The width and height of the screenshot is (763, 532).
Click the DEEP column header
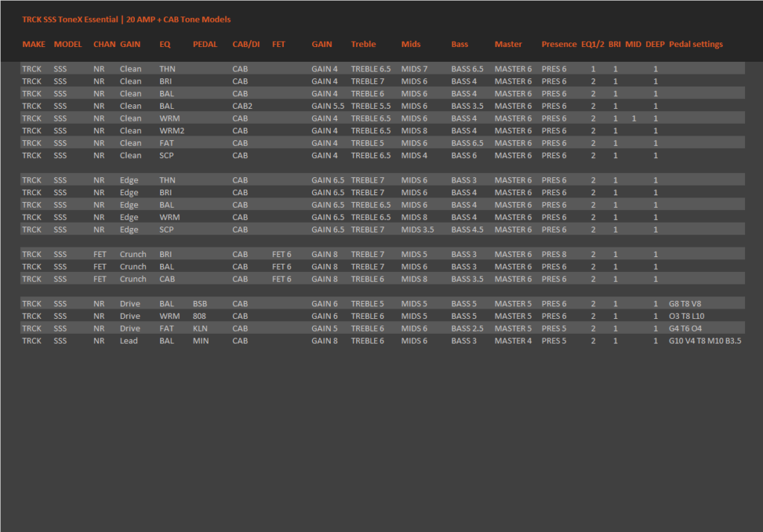point(654,44)
